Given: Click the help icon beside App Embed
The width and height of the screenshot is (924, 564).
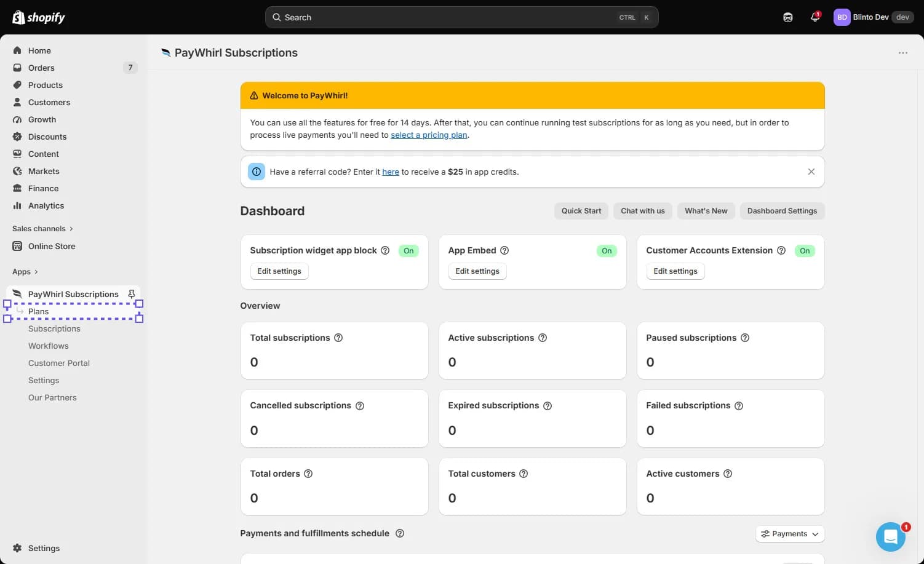Looking at the screenshot, I should tap(504, 250).
